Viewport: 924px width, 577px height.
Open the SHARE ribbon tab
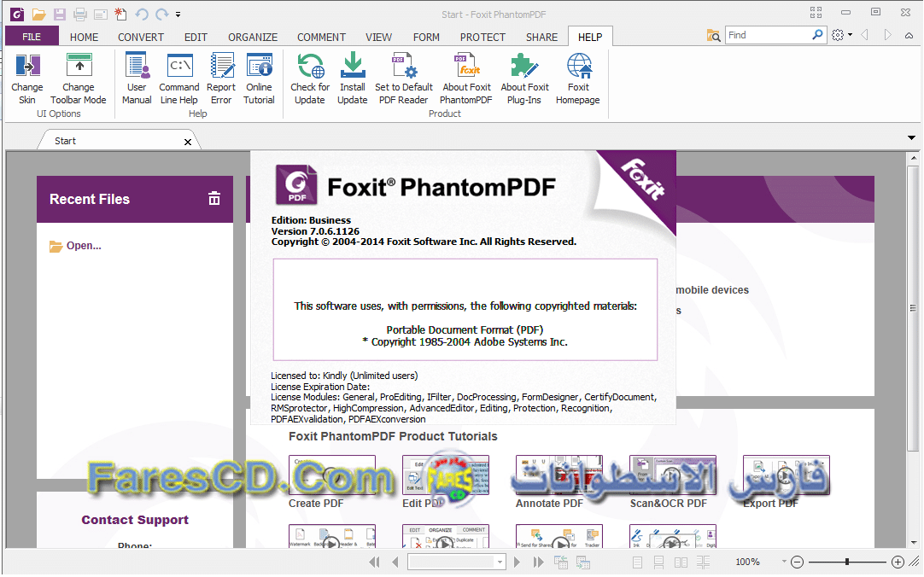click(541, 37)
